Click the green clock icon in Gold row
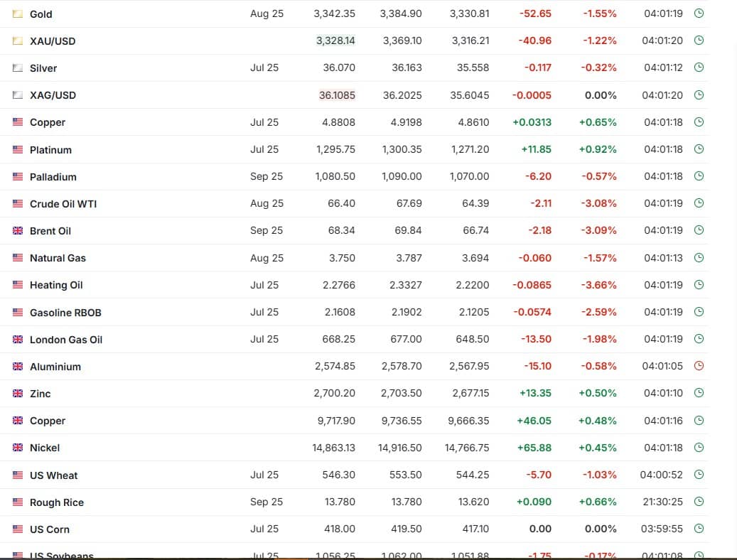Screen dimensions: 737x560 point(699,14)
